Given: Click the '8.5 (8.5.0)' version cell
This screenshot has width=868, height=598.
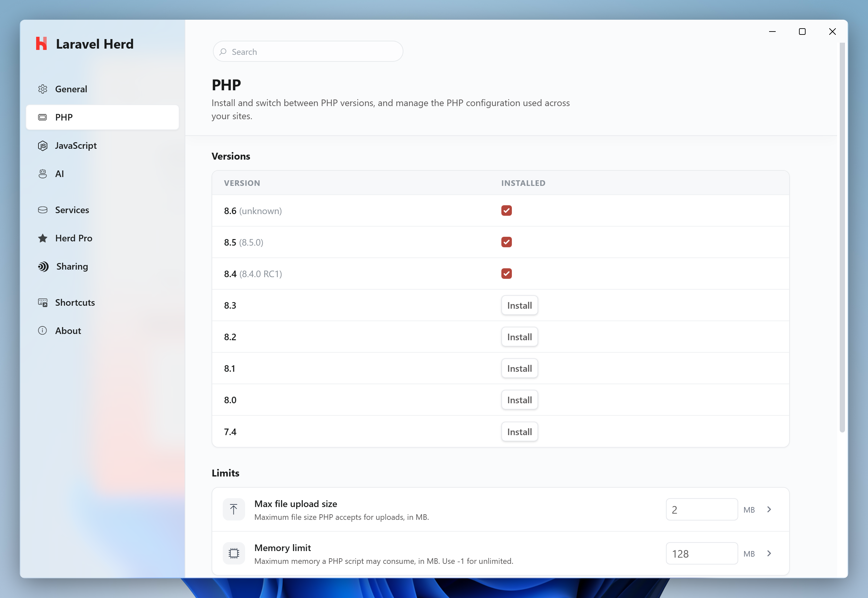Looking at the screenshot, I should pos(243,242).
